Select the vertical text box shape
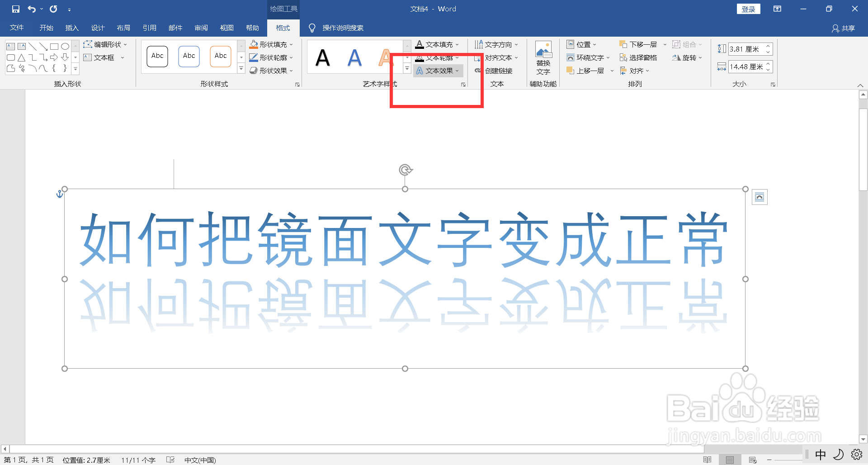 pos(22,46)
